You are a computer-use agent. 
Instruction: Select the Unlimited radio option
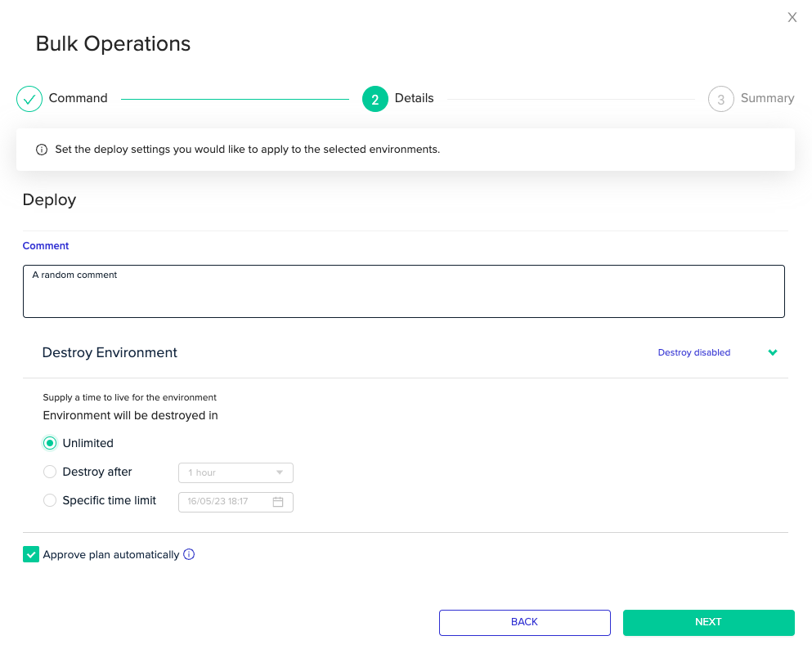(50, 443)
